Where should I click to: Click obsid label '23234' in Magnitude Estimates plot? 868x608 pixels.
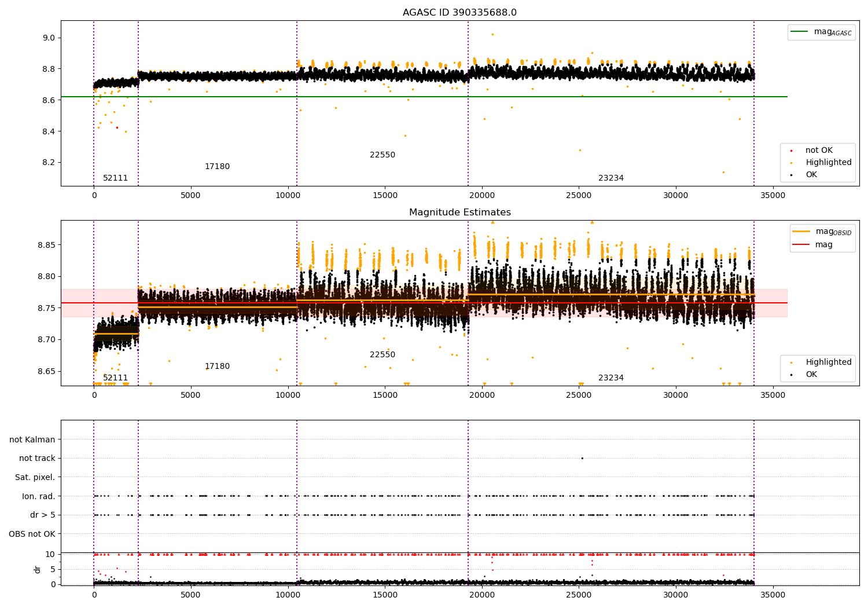point(611,378)
